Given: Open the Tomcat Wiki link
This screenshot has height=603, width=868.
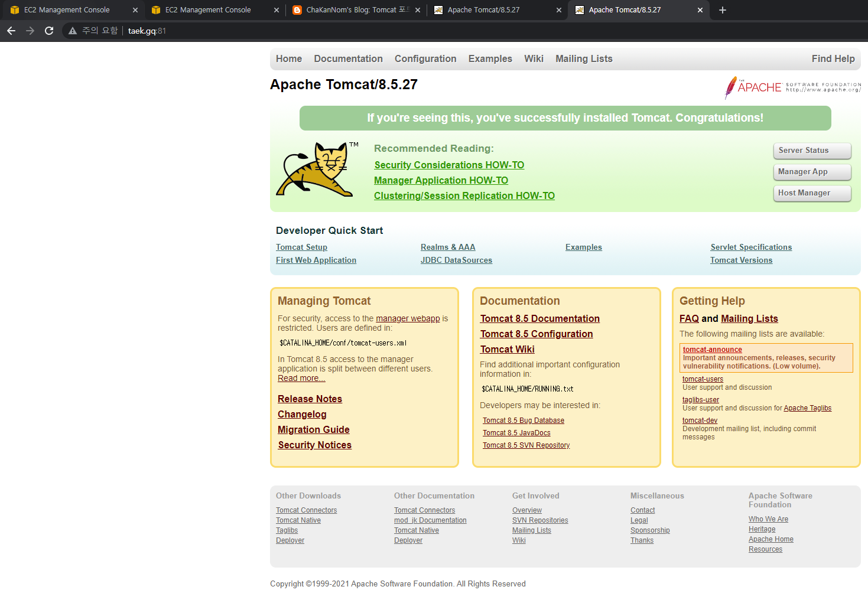Looking at the screenshot, I should coord(508,349).
